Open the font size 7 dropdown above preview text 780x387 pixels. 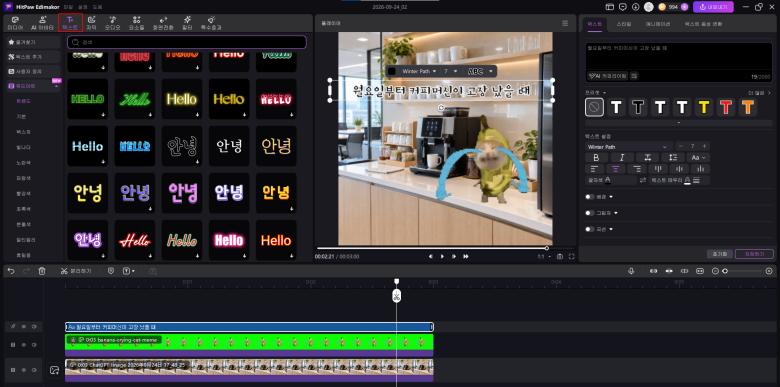450,72
